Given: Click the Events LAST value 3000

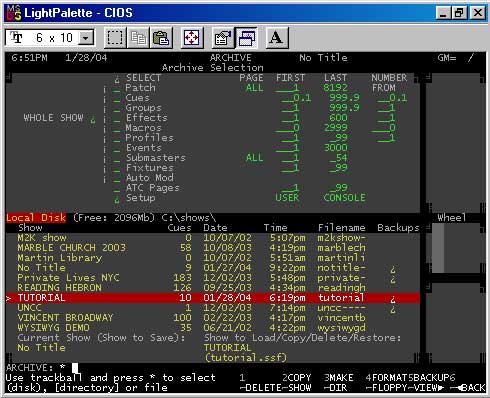Looking at the screenshot, I should pyautogui.click(x=335, y=148).
